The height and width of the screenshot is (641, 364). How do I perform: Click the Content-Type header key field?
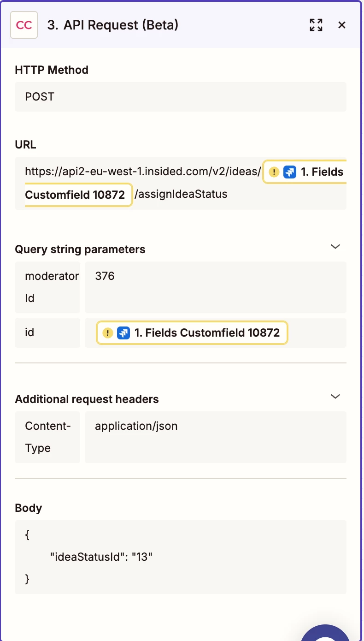click(47, 437)
